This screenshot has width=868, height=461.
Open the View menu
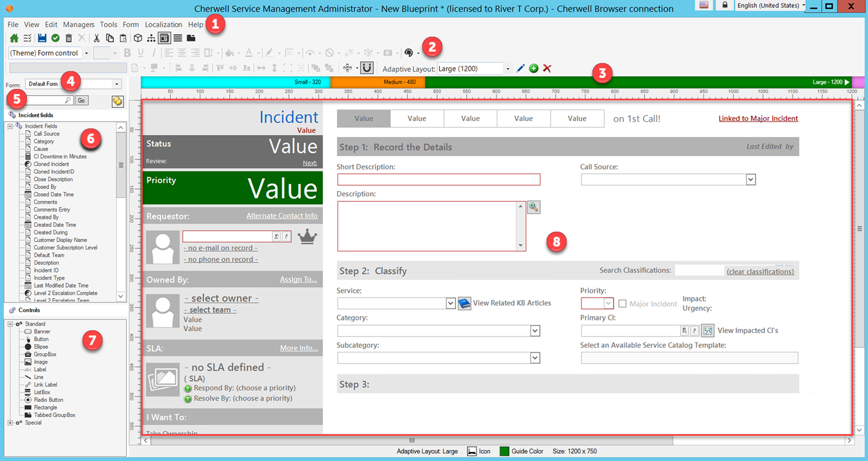32,25
